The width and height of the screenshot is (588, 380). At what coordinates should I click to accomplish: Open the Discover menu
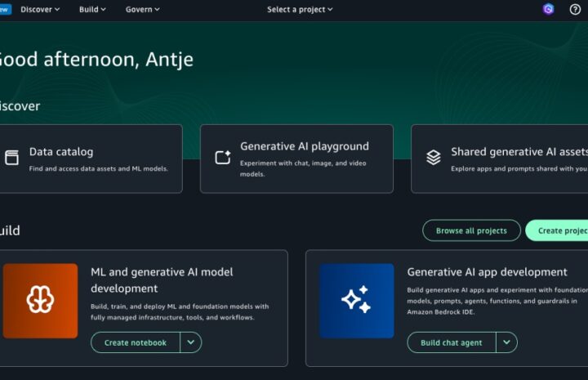point(40,9)
